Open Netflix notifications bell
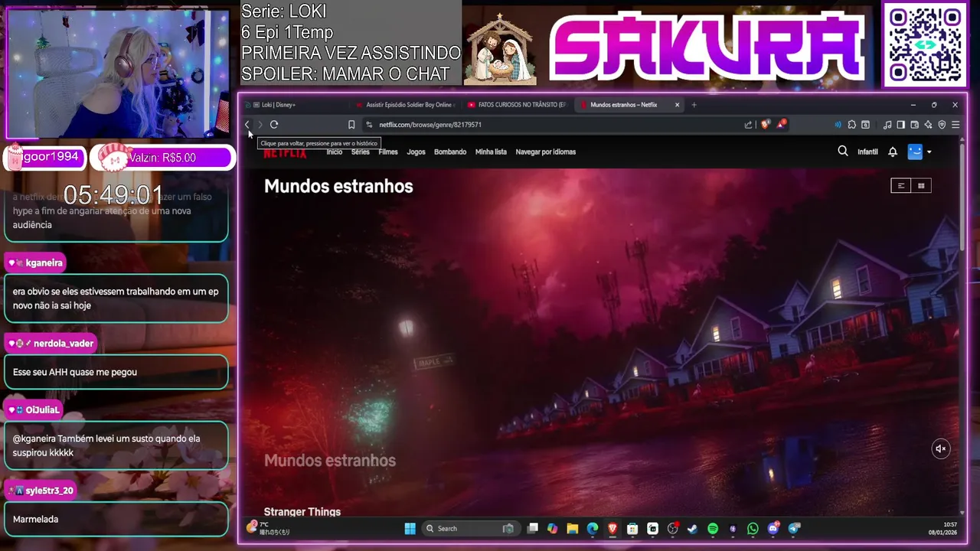Screen dimensions: 980x551 pos(893,152)
